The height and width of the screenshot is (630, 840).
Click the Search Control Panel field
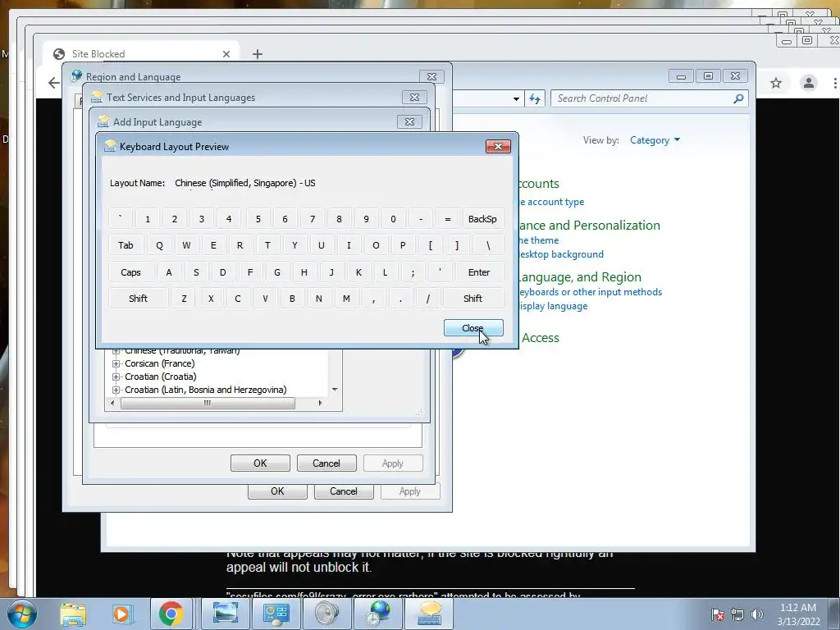(x=643, y=98)
